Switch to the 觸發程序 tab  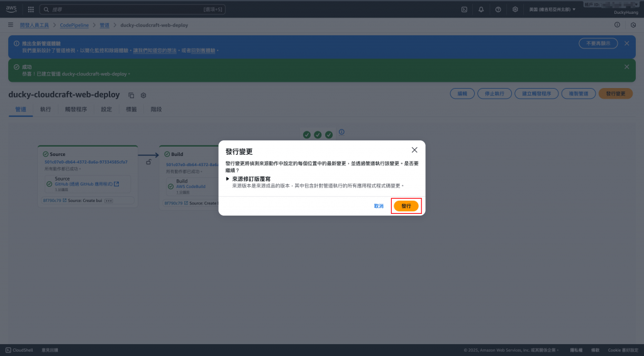pyautogui.click(x=76, y=109)
